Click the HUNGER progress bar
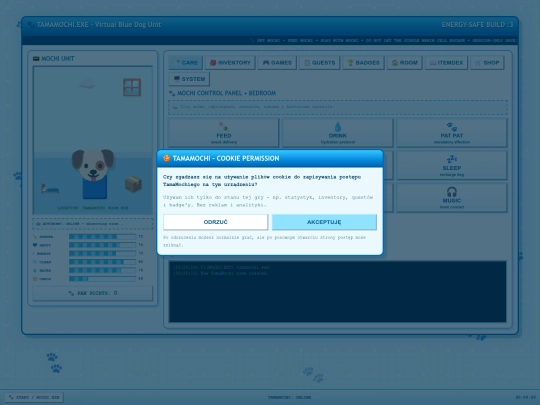Screen dimensions: 540x405 (102, 237)
